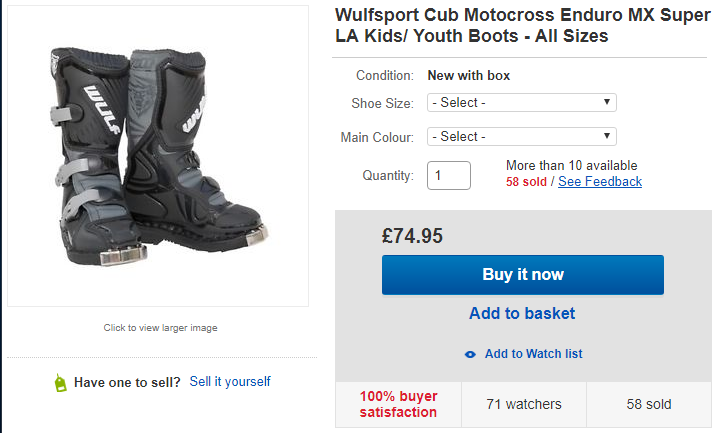The height and width of the screenshot is (433, 719).
Task: Click Add to basket
Action: pos(522,313)
